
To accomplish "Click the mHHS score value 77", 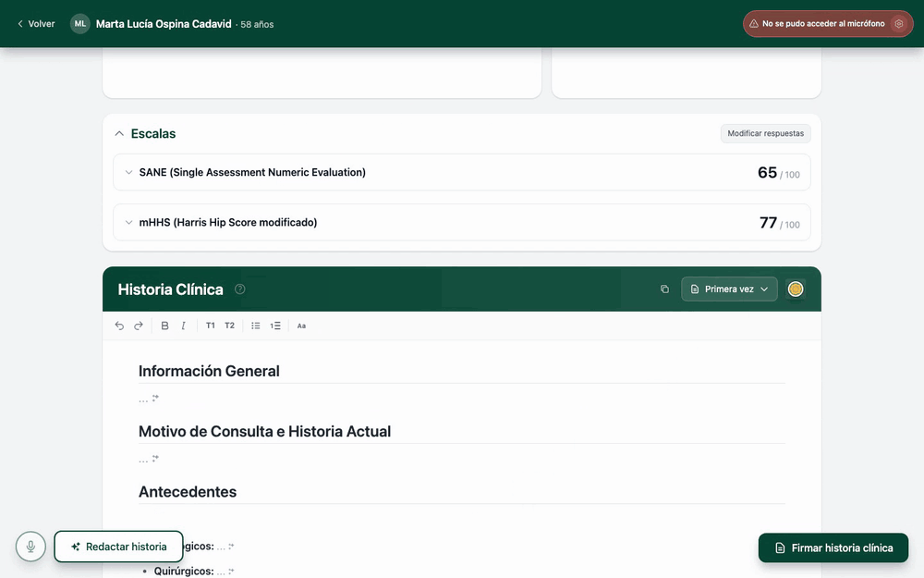I will pyautogui.click(x=768, y=222).
